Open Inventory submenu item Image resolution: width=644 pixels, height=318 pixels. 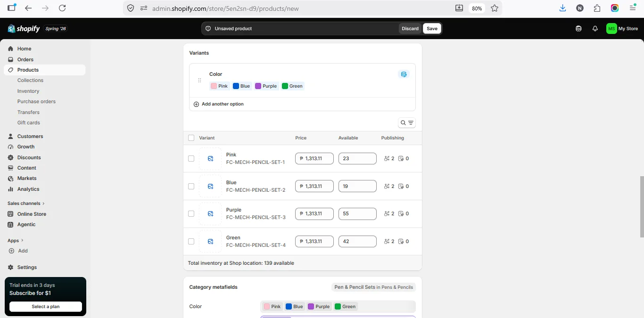click(x=28, y=91)
